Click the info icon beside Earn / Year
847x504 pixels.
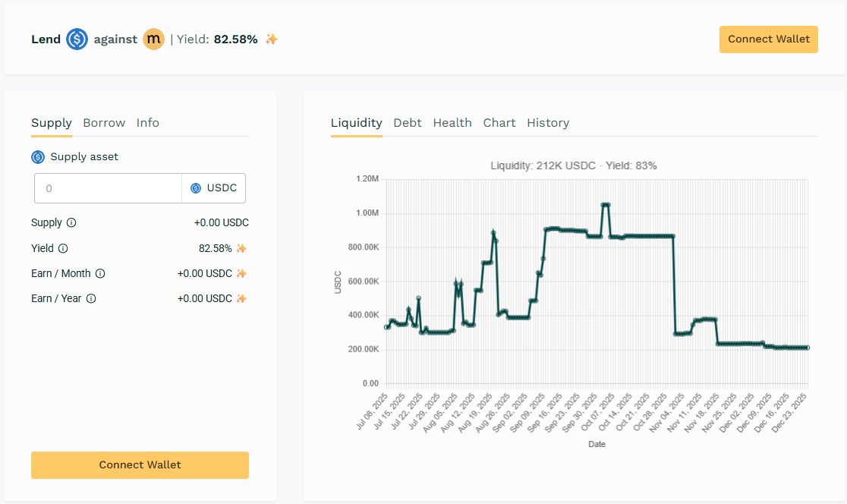(x=91, y=298)
